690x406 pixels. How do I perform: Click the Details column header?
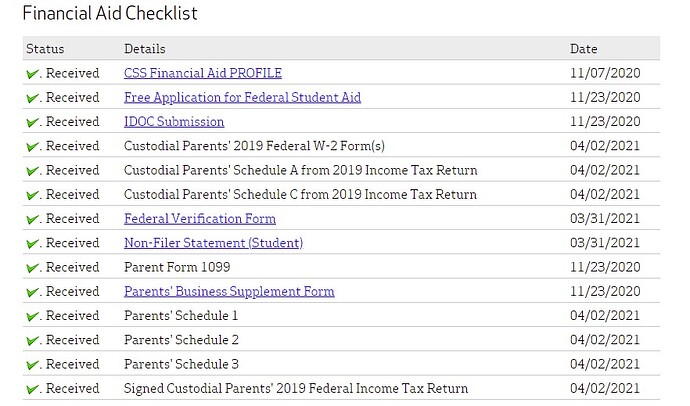coord(145,48)
